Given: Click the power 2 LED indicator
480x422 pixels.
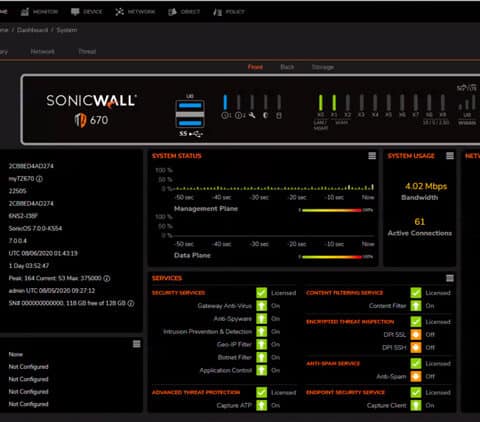Looking at the screenshot, I should (x=239, y=102).
